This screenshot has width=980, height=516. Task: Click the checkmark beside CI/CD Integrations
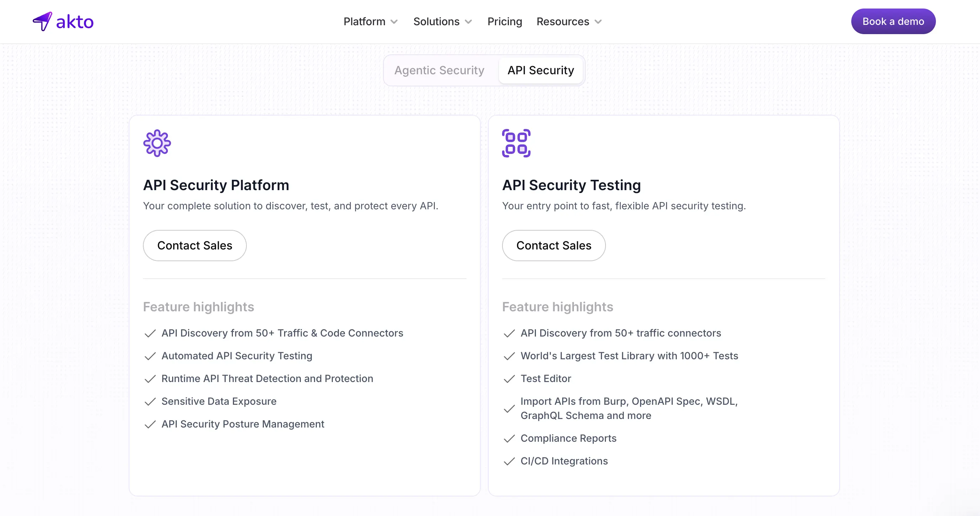(x=509, y=462)
